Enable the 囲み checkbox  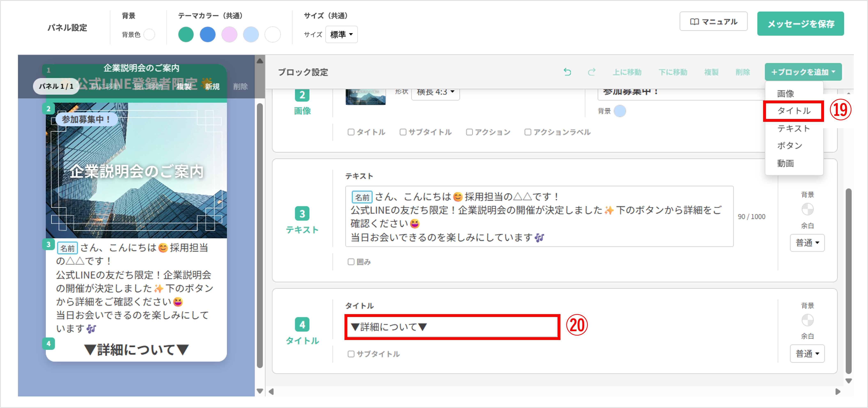pos(351,262)
